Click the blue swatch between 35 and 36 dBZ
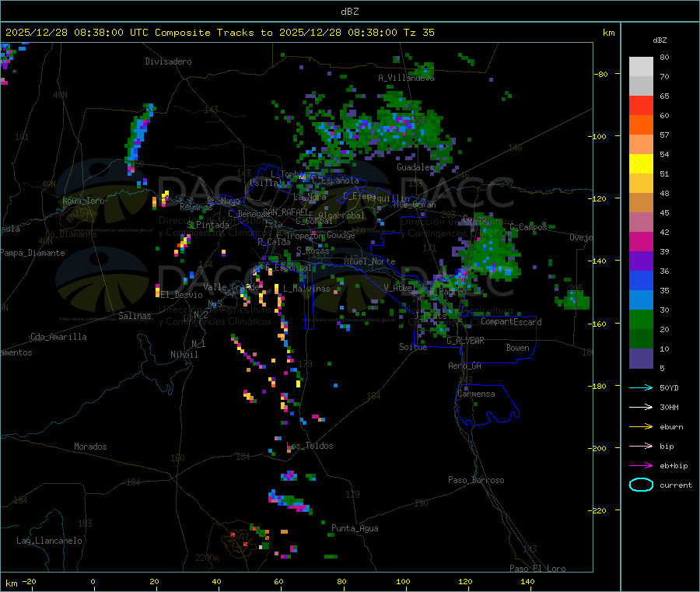 [x=641, y=280]
